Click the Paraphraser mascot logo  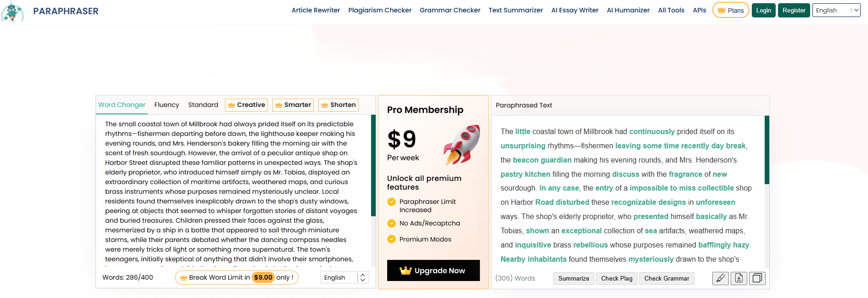(13, 12)
